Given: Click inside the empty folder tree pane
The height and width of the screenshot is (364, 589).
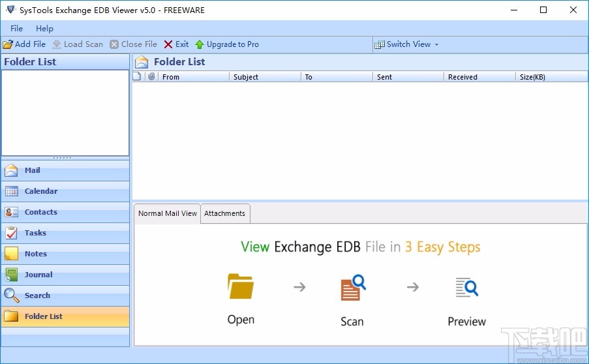Looking at the screenshot, I should tap(65, 113).
